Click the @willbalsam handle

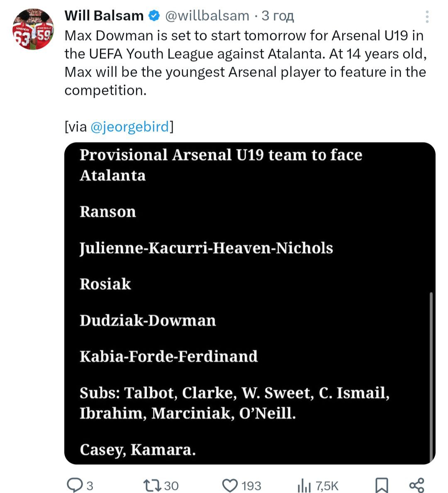point(207,16)
